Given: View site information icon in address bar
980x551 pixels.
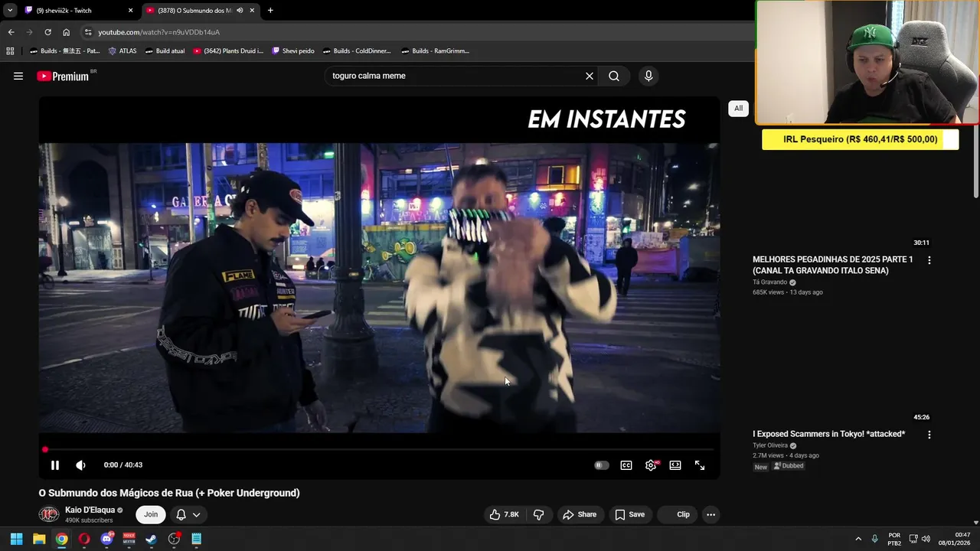Looking at the screenshot, I should 88,32.
